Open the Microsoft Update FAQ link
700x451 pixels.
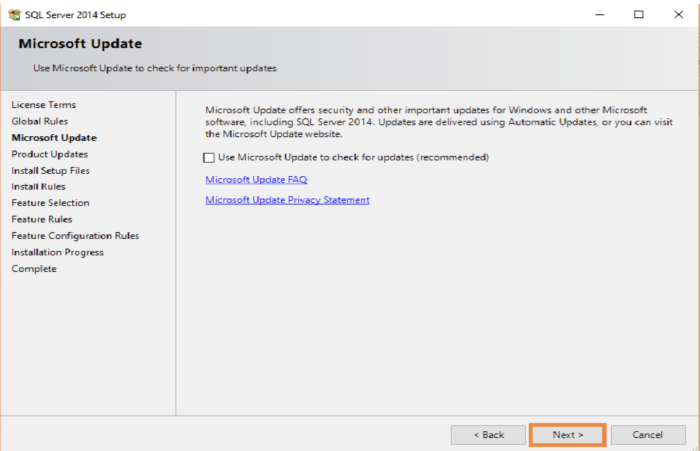tap(256, 180)
